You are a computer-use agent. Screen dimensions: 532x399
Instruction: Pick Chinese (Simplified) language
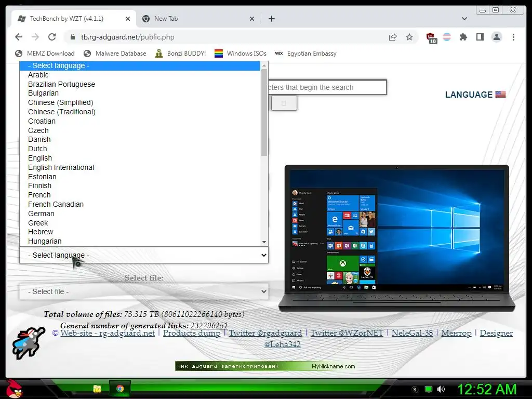pyautogui.click(x=140, y=102)
